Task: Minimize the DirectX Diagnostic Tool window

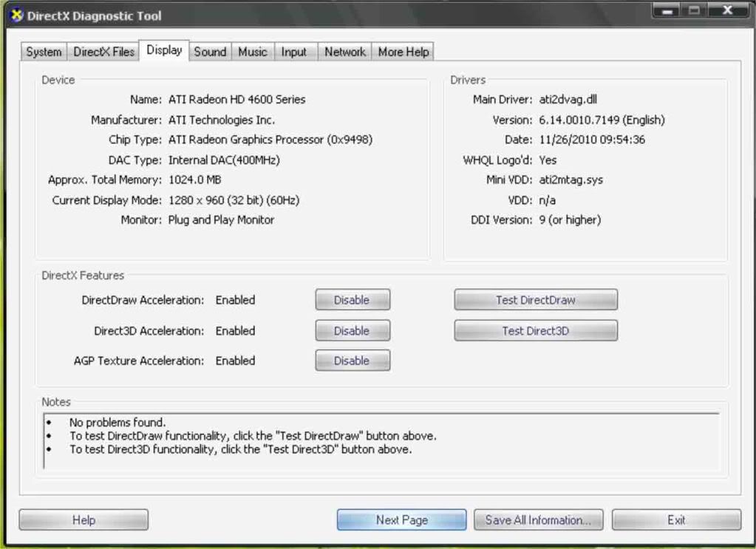Action: tap(667, 10)
